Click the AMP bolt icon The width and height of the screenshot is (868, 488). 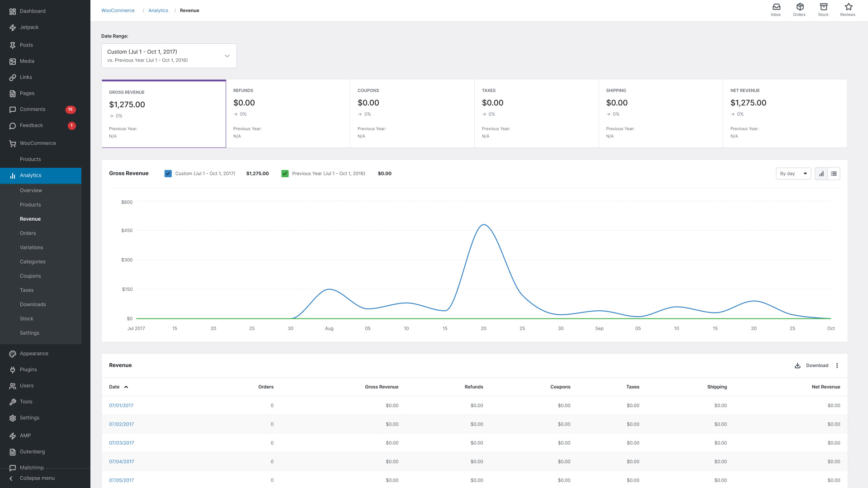point(13,436)
